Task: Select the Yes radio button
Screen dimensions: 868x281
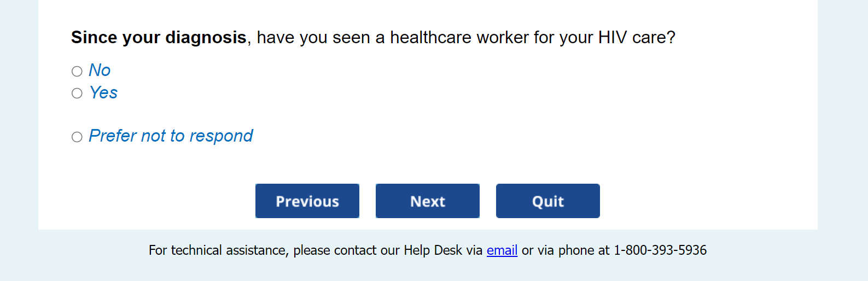Action: (77, 93)
